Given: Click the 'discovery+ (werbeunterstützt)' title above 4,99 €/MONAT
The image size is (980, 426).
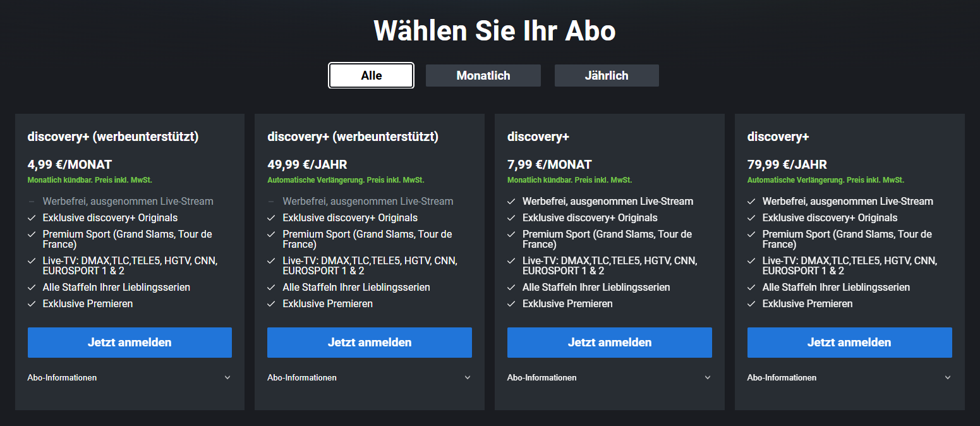Looking at the screenshot, I should point(113,137).
